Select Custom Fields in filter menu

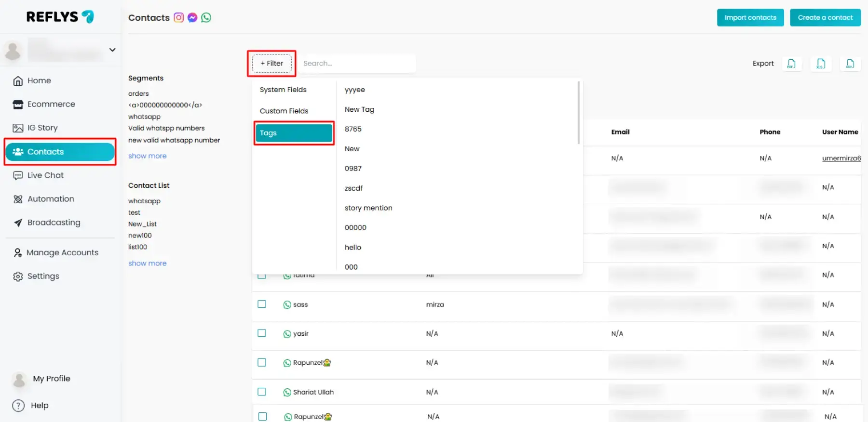pyautogui.click(x=284, y=111)
